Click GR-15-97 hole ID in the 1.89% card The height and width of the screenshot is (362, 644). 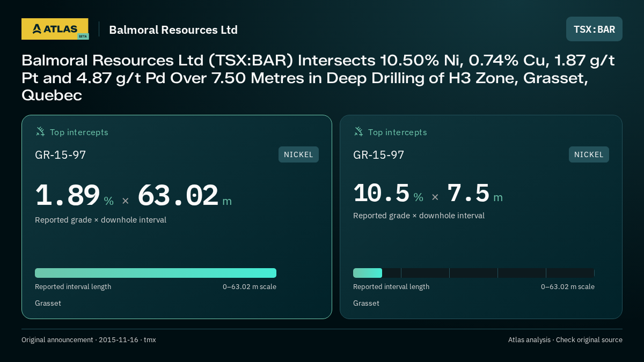tap(60, 155)
